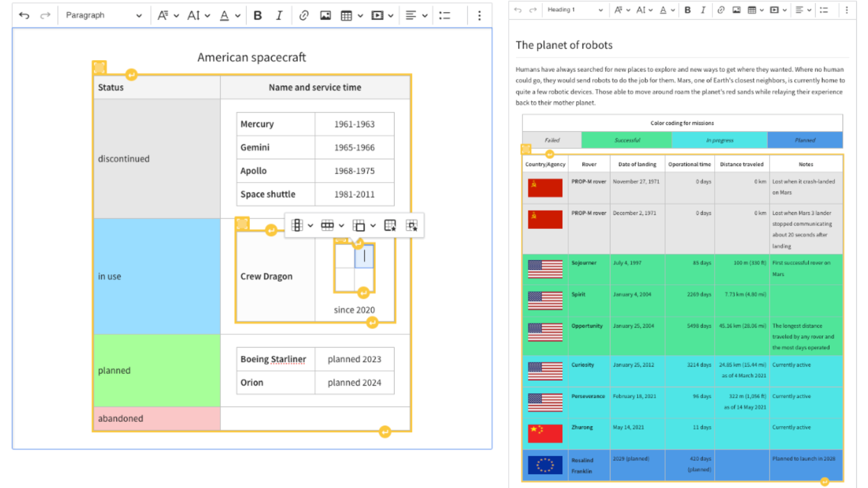Toggle bulleted list in right editor

[x=824, y=10]
